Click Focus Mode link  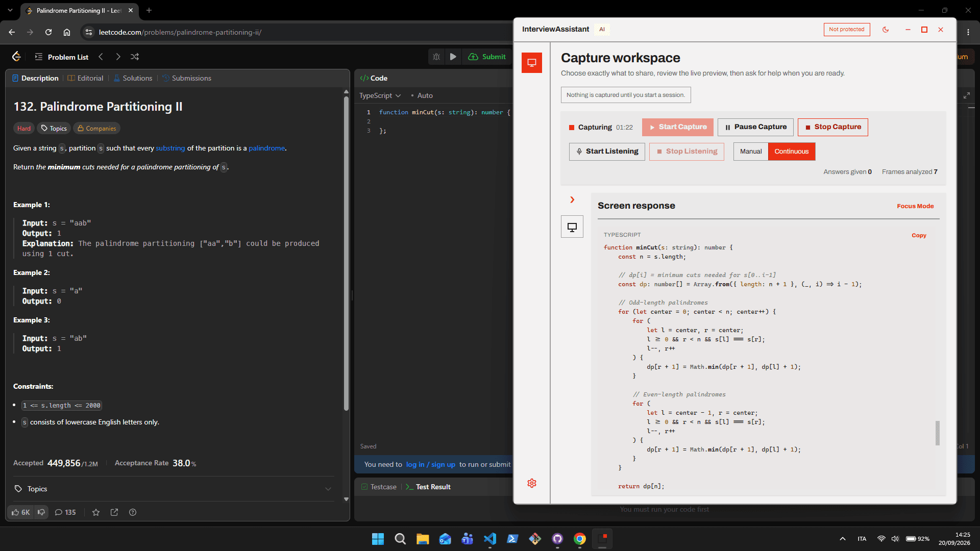point(915,206)
